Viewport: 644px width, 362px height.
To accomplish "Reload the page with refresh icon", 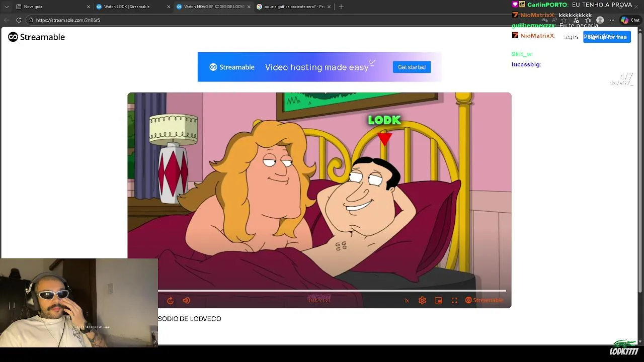I will coord(19,20).
